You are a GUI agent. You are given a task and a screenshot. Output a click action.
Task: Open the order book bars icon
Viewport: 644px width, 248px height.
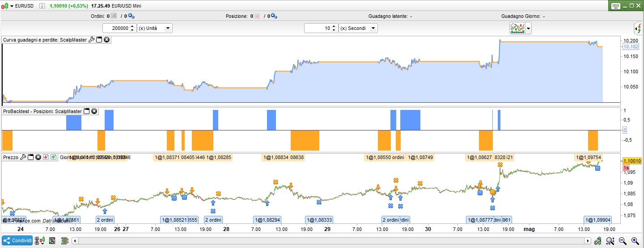[64, 241]
